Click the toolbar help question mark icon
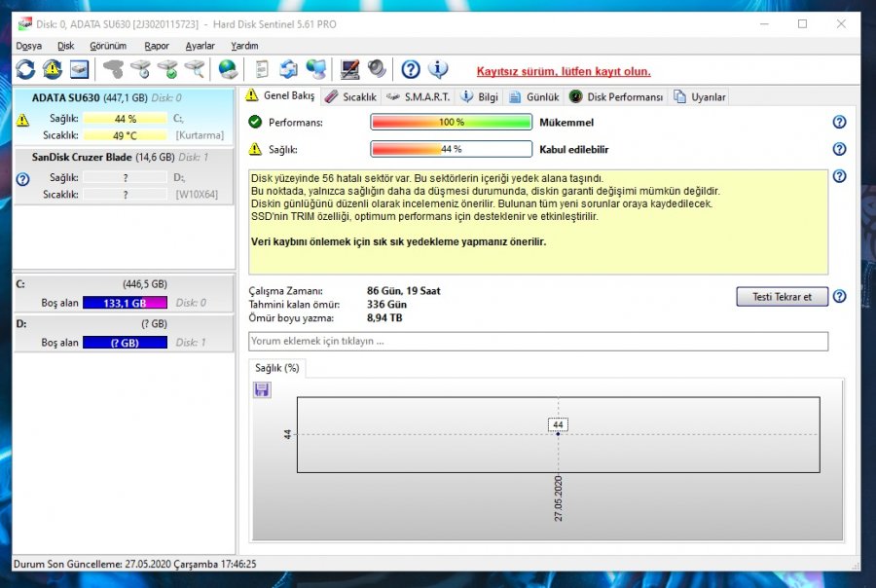This screenshot has width=876, height=588. 411,69
